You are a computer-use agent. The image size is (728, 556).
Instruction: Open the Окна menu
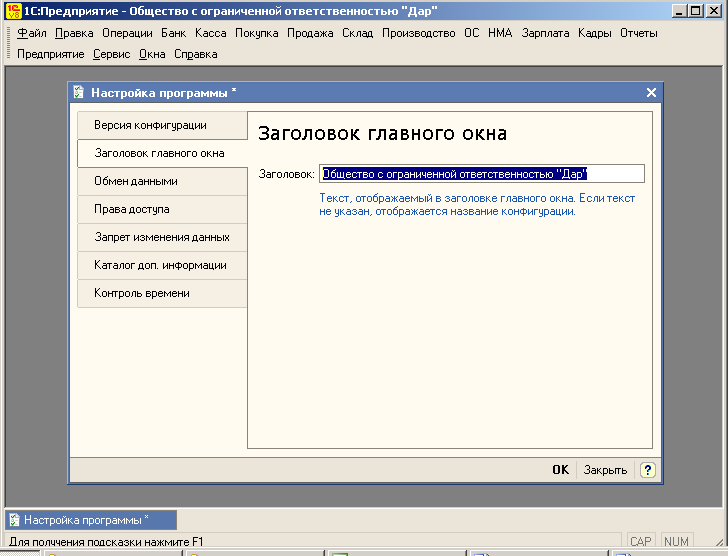152,54
